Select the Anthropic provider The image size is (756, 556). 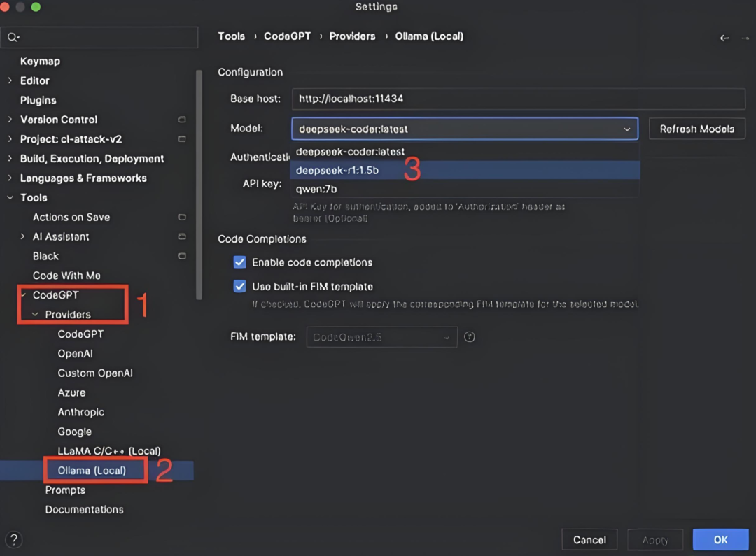tap(81, 412)
